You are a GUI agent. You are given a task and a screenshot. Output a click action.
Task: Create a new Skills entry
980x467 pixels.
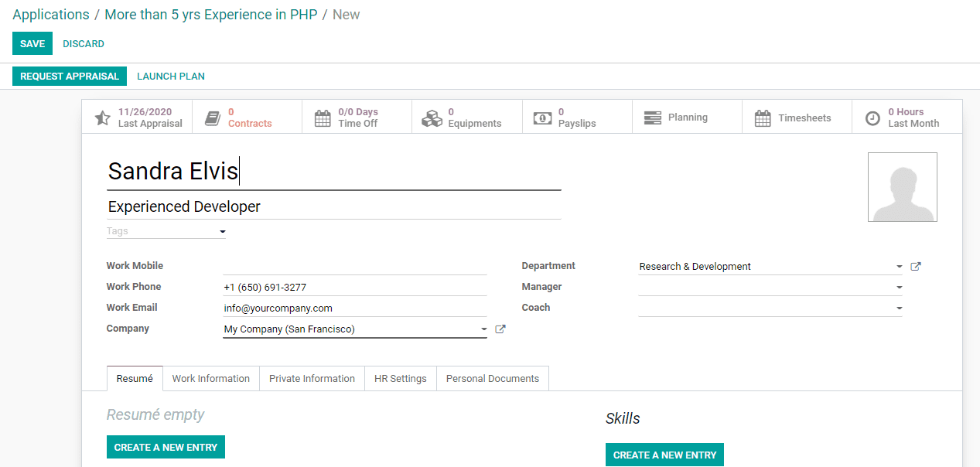664,455
